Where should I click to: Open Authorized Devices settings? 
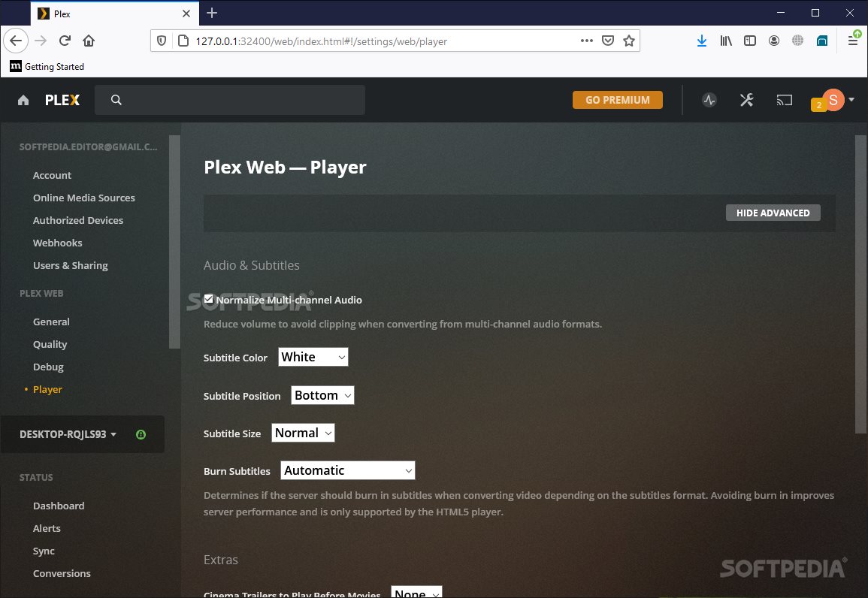click(78, 221)
